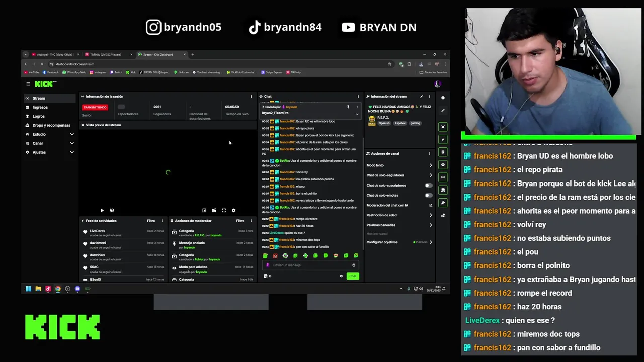Expand Canal in the sidebar

click(x=50, y=143)
